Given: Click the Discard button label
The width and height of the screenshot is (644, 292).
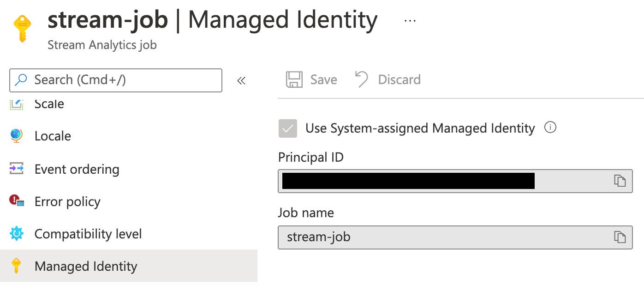Looking at the screenshot, I should (399, 79).
